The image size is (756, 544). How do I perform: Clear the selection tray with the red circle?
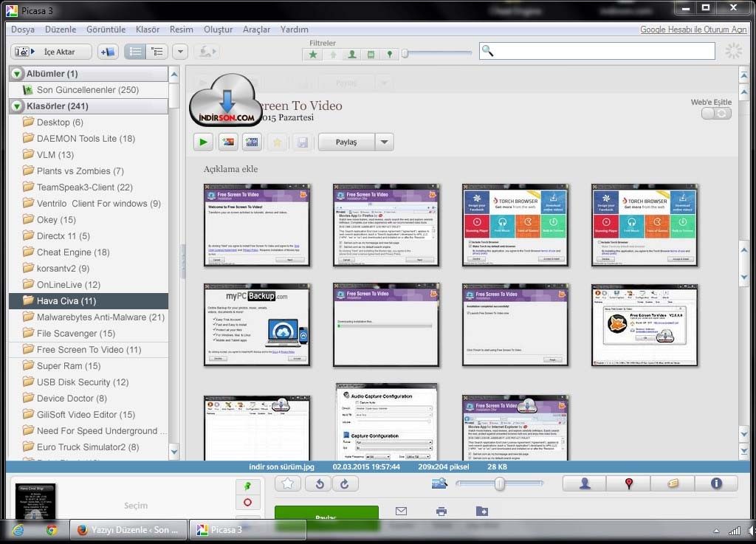248,502
